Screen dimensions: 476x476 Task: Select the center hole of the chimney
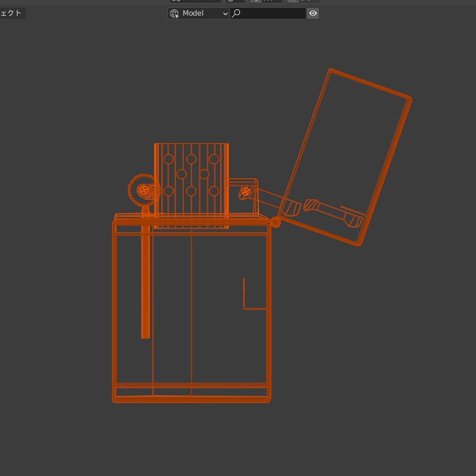(191, 191)
